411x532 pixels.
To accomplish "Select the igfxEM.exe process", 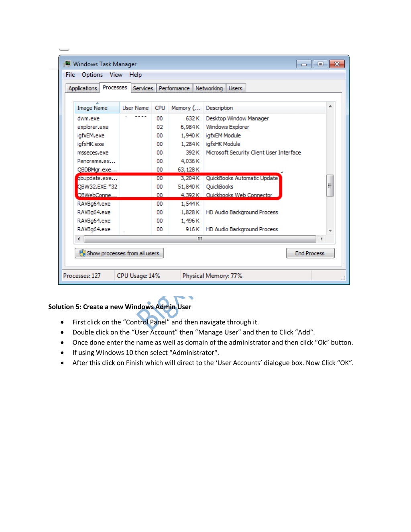I will 200,136.
